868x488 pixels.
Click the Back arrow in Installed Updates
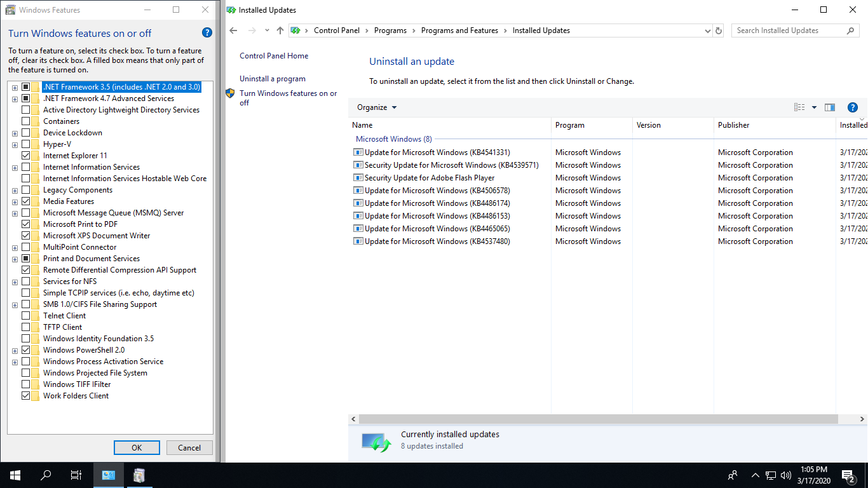233,30
